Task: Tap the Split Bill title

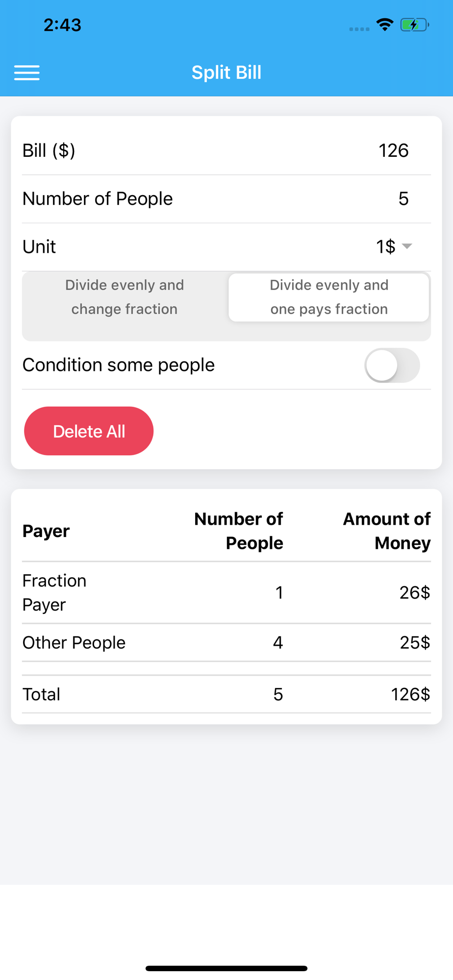Action: coord(226,73)
